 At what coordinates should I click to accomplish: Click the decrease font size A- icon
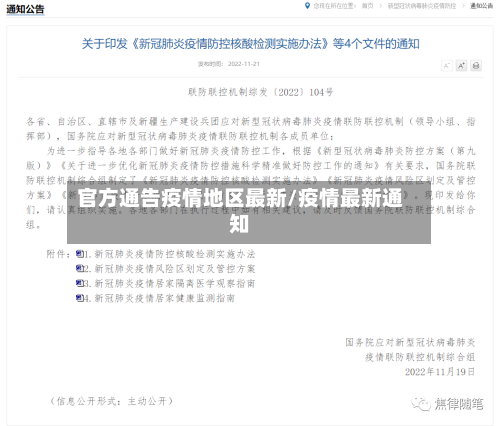[x=446, y=66]
